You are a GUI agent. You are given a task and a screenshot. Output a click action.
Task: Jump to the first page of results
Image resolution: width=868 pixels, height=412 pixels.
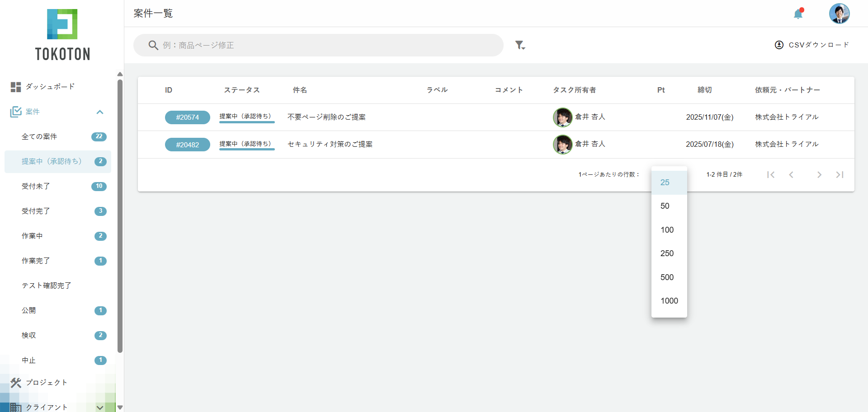coord(771,175)
